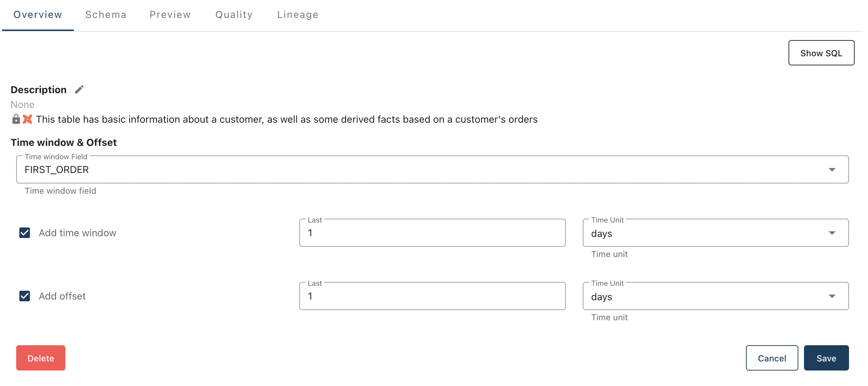Image resolution: width=868 pixels, height=386 pixels.
Task: Switch to the Schema tab
Action: 106,15
